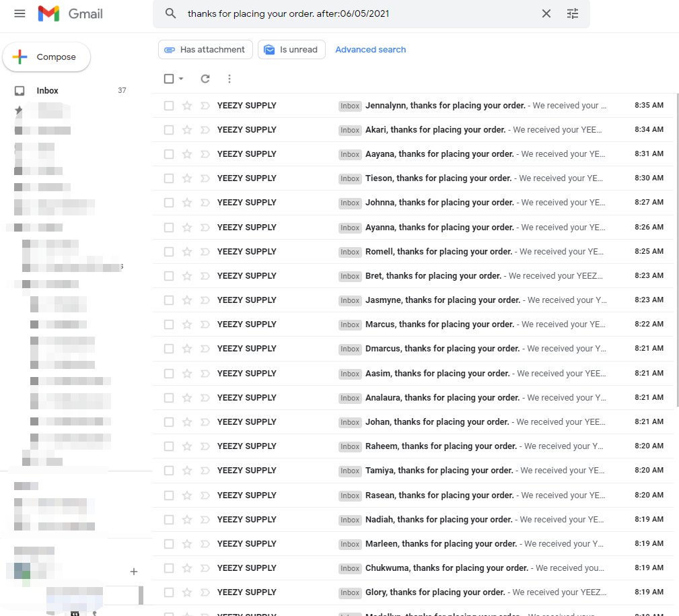Select the Romell order email checkbox

[169, 252]
